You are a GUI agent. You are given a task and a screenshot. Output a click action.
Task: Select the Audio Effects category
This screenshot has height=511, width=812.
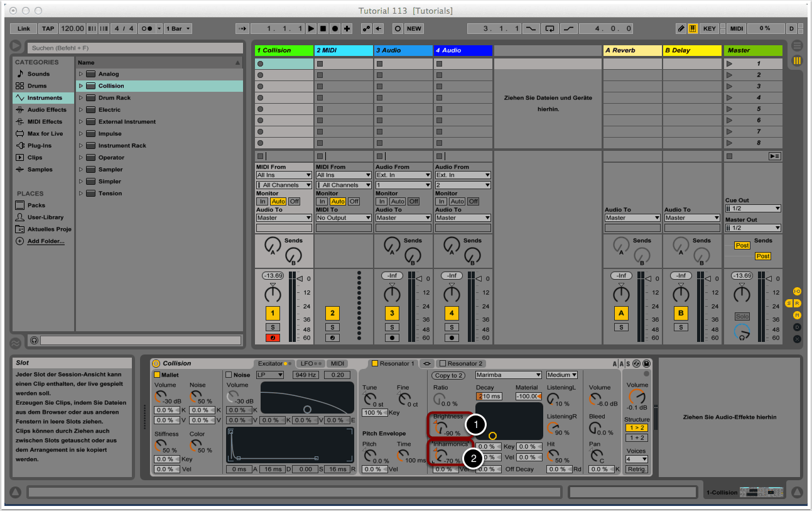[46, 110]
